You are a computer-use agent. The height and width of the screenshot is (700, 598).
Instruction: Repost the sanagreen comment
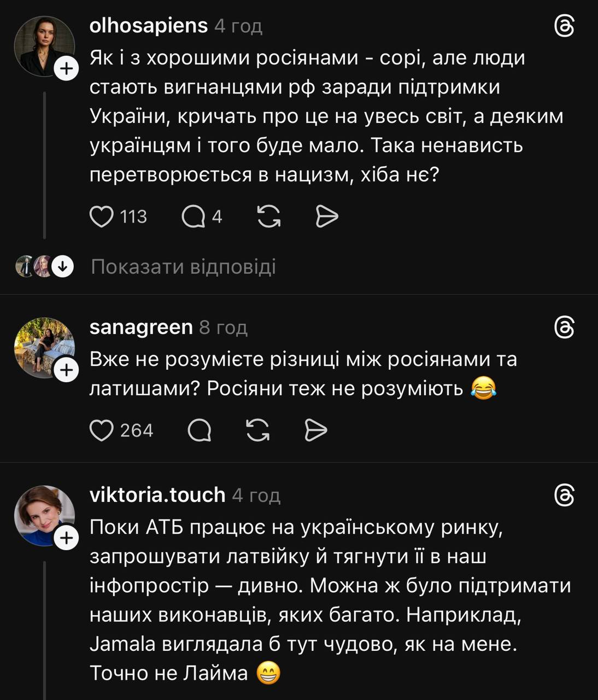(x=258, y=430)
